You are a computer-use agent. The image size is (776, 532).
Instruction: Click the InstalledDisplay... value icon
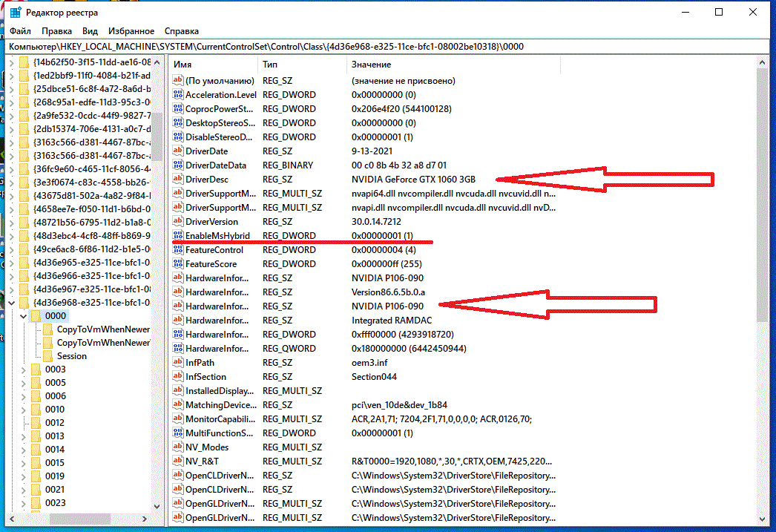pos(177,391)
